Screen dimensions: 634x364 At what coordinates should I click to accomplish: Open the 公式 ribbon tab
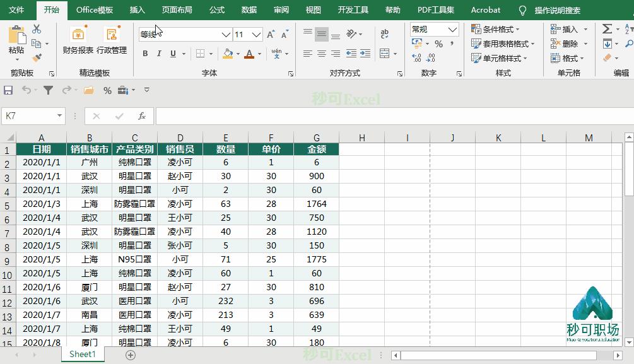pos(216,10)
